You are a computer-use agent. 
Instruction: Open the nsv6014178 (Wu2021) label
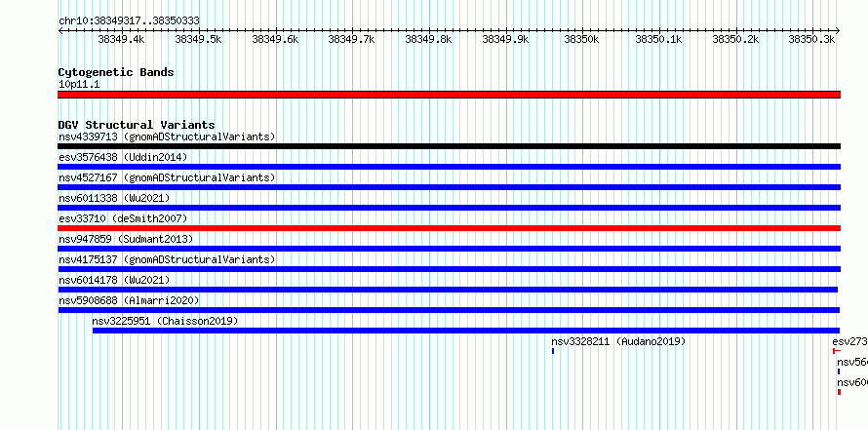coord(114,280)
